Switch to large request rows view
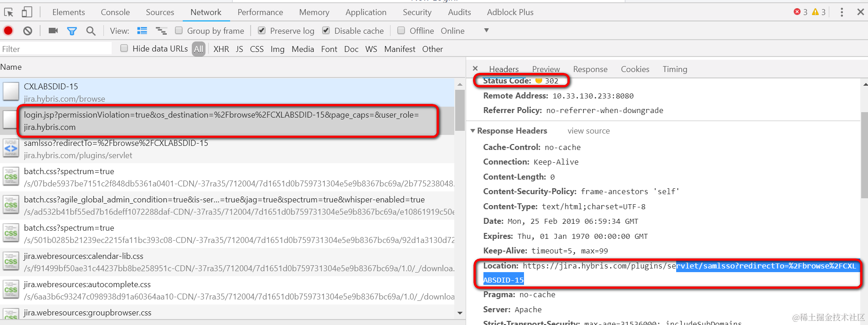Viewport: 868px width, 325px height. 142,31
